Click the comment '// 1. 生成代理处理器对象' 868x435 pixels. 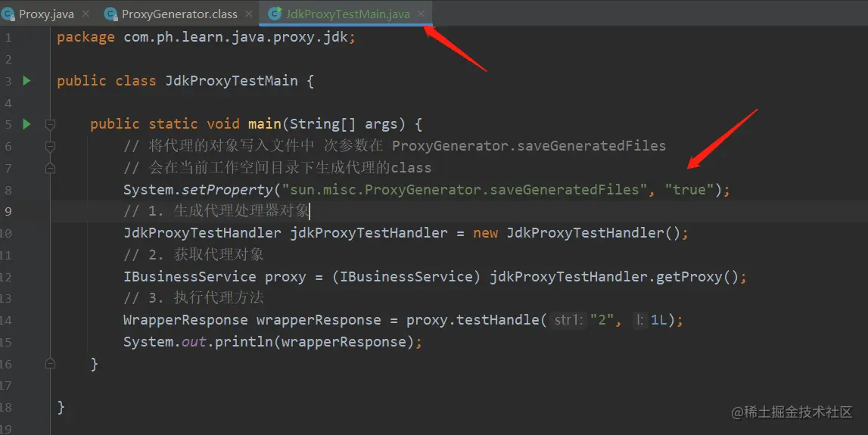(216, 211)
